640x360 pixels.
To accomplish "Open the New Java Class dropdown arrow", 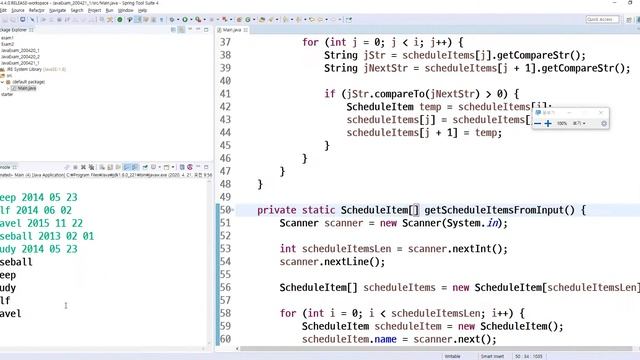I will coord(254,20).
